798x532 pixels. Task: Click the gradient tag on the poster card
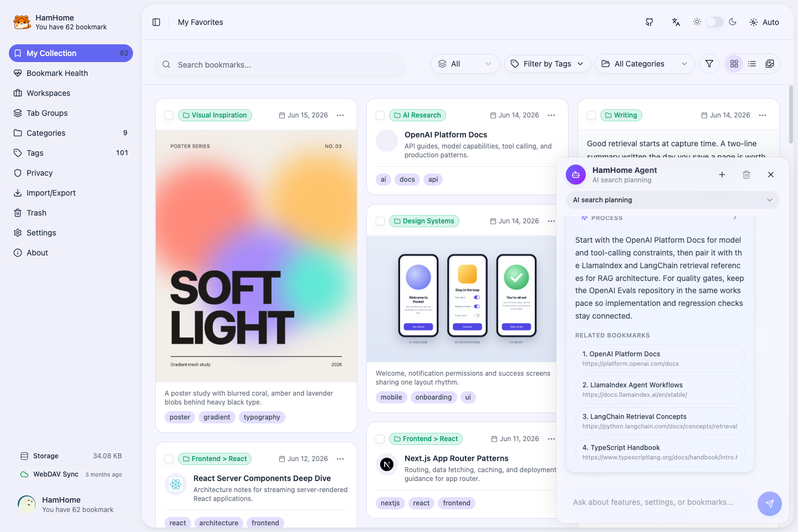217,417
